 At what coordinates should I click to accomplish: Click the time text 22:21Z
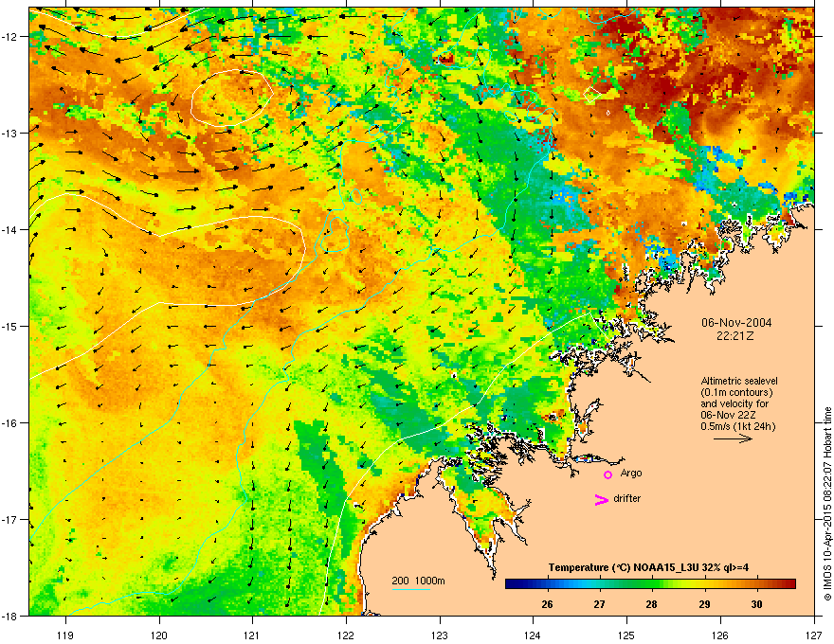click(735, 336)
